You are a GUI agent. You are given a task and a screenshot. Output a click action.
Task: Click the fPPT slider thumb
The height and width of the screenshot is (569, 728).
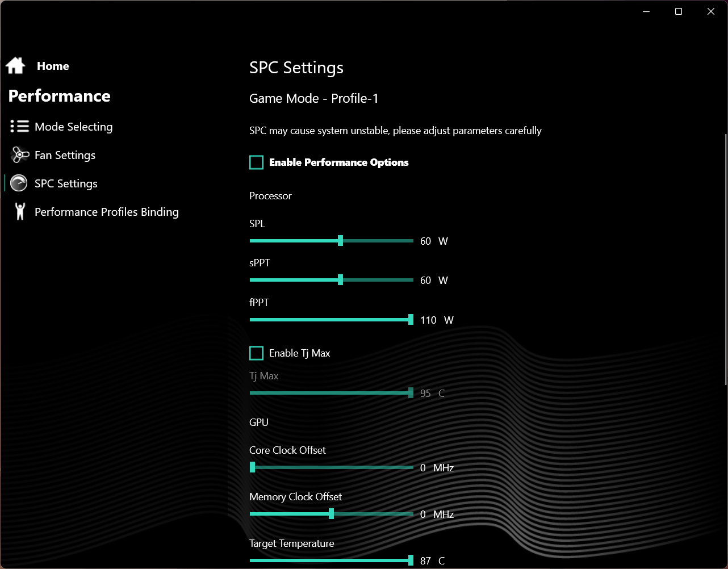pos(411,320)
